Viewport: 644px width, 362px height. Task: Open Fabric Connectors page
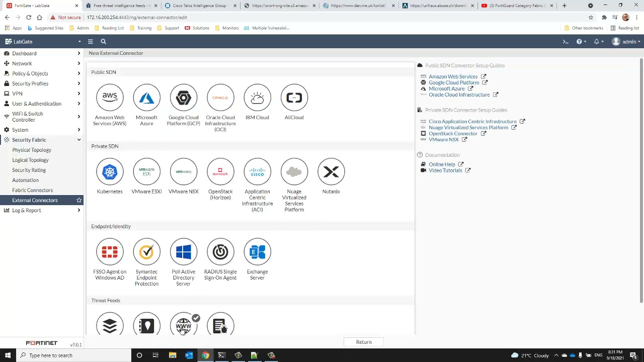coord(32,190)
